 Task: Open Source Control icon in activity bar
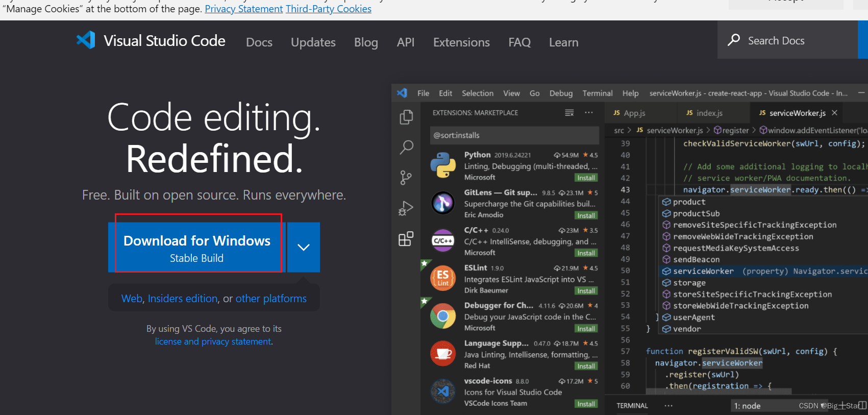click(406, 178)
